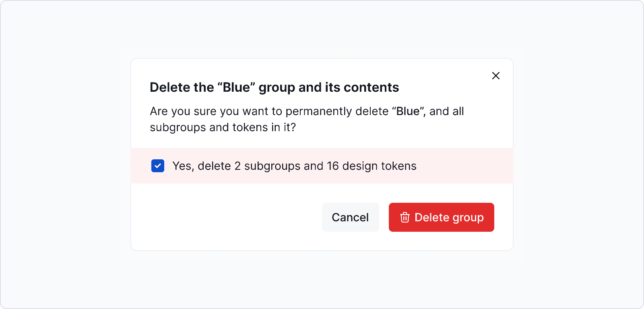Click the 'Yes, delete 2 subgroups' label
The image size is (644, 309).
(x=294, y=166)
